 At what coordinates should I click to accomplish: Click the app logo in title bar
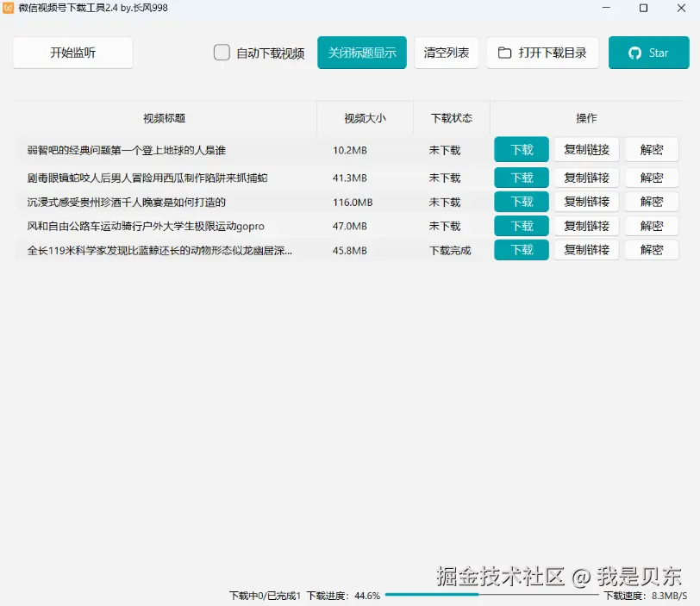tap(8, 8)
